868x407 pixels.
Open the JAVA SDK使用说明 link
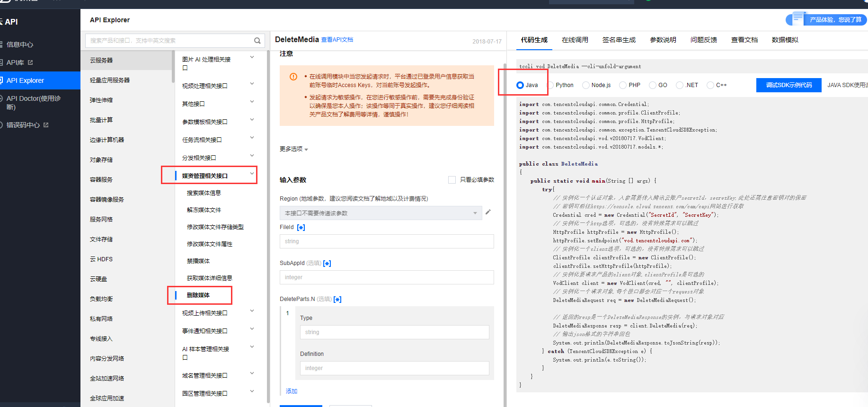click(847, 85)
